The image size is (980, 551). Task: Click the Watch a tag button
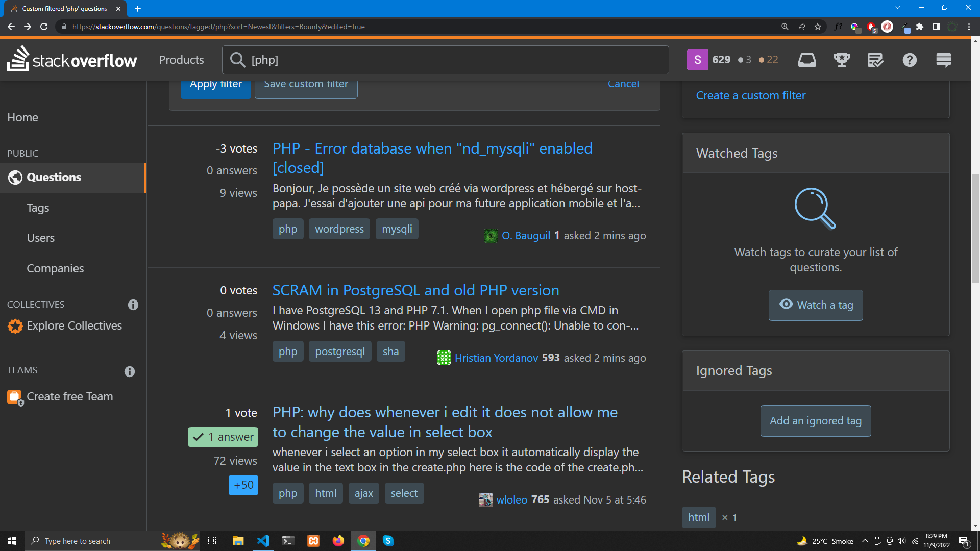coord(816,305)
